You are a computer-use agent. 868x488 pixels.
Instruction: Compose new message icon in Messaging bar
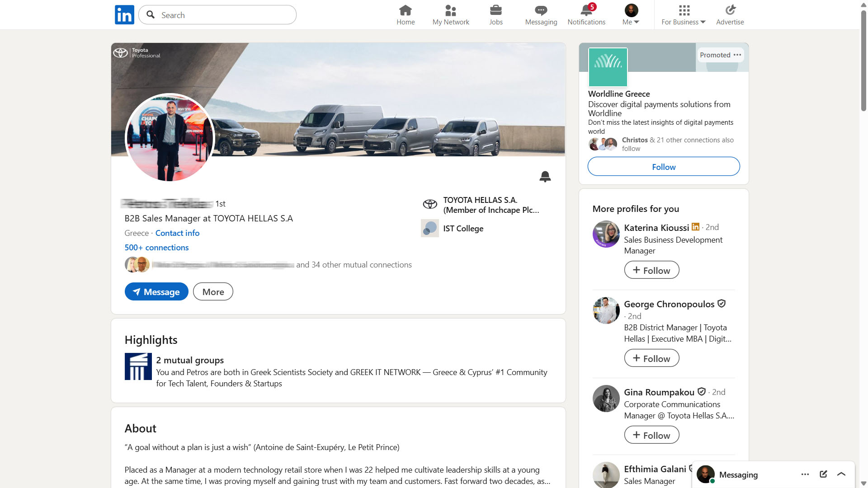(823, 474)
